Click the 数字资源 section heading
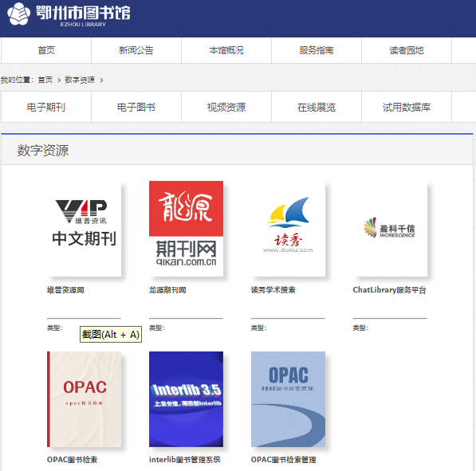 coord(43,150)
